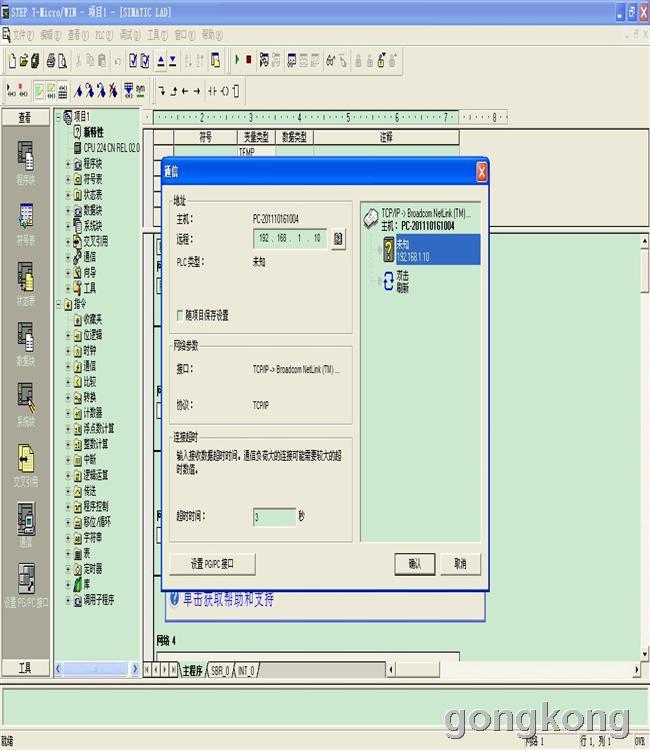Expand the 状态表 tree node
Image resolution: width=650 pixels, height=750 pixels.
(x=68, y=195)
